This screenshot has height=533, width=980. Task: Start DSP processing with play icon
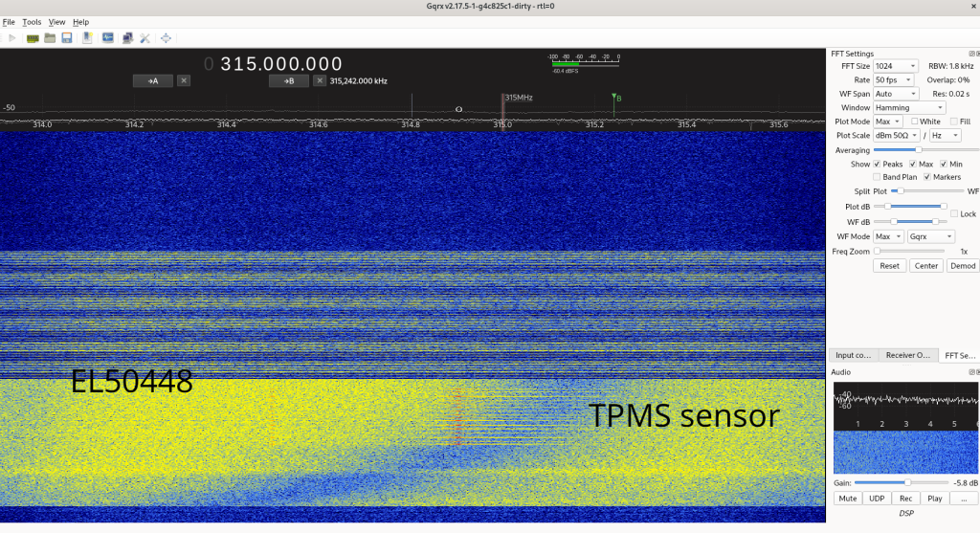tap(11, 38)
